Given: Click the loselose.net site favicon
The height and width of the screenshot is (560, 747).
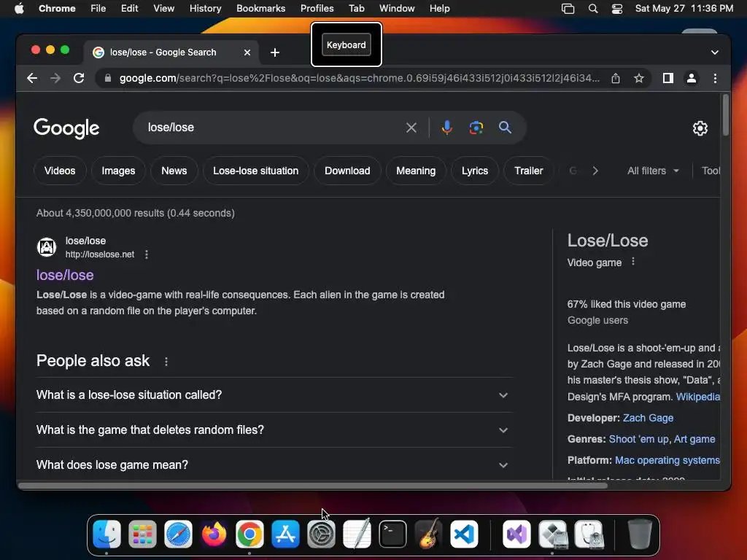Looking at the screenshot, I should (47, 247).
